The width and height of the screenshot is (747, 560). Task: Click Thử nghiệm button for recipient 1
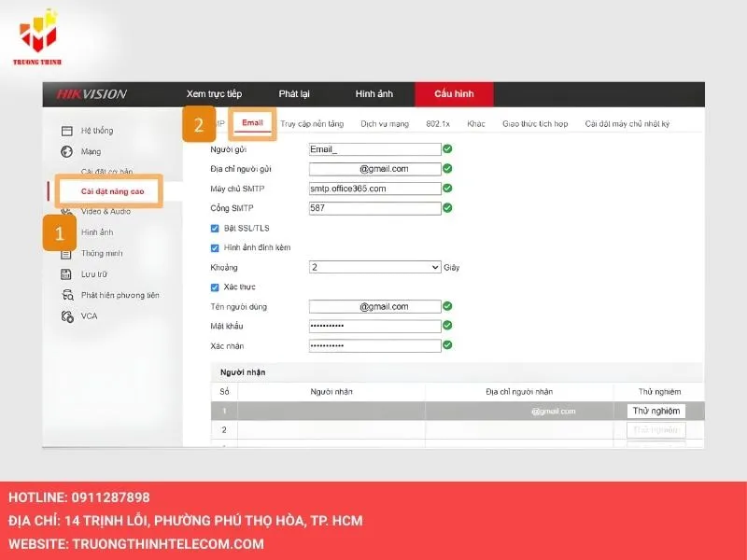[655, 411]
